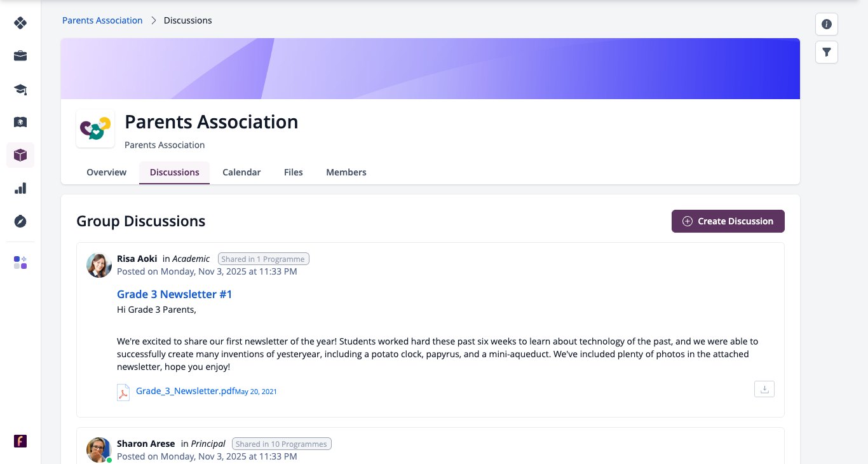The width and height of the screenshot is (868, 464).
Task: Open the Files tab
Action: [294, 172]
